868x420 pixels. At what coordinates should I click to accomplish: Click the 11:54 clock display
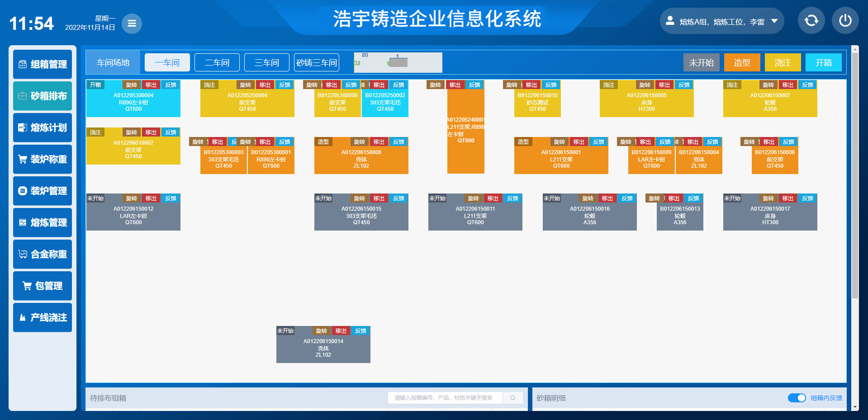click(x=31, y=24)
